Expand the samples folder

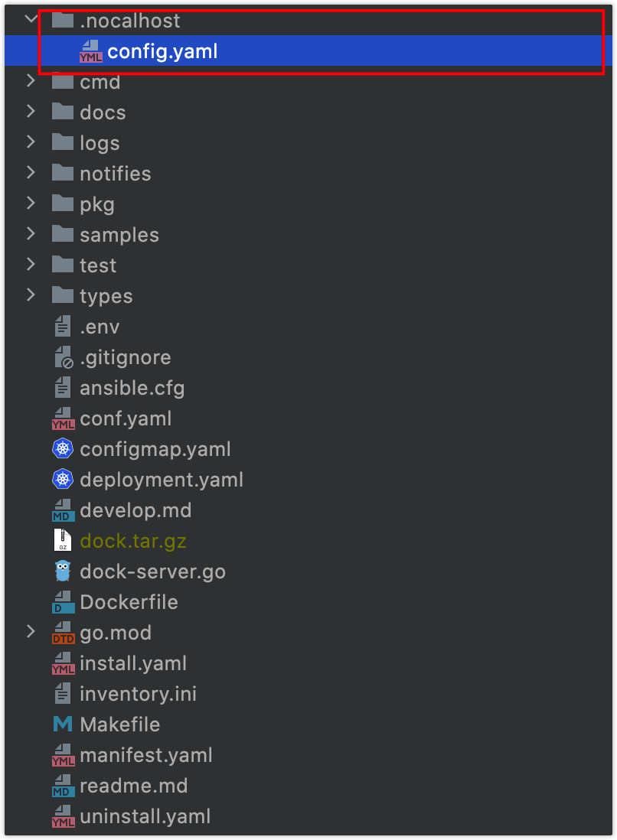click(31, 235)
